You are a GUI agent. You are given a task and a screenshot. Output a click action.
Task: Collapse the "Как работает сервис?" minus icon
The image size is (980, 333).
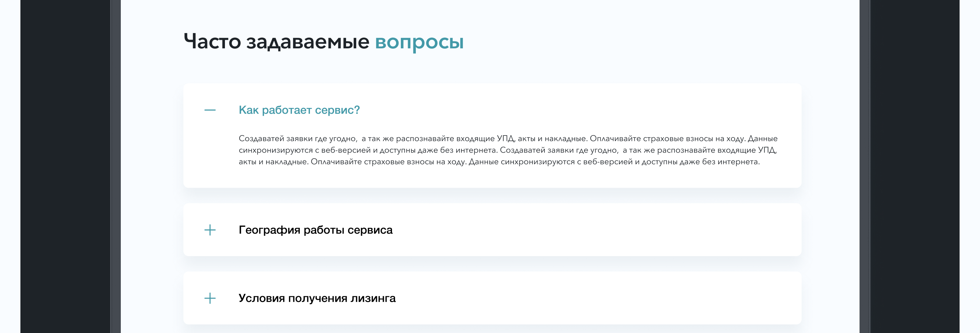pos(210,110)
